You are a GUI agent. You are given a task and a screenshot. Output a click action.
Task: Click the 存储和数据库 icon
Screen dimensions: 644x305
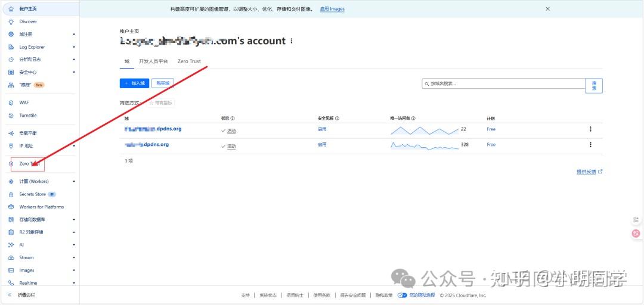[x=11, y=220]
